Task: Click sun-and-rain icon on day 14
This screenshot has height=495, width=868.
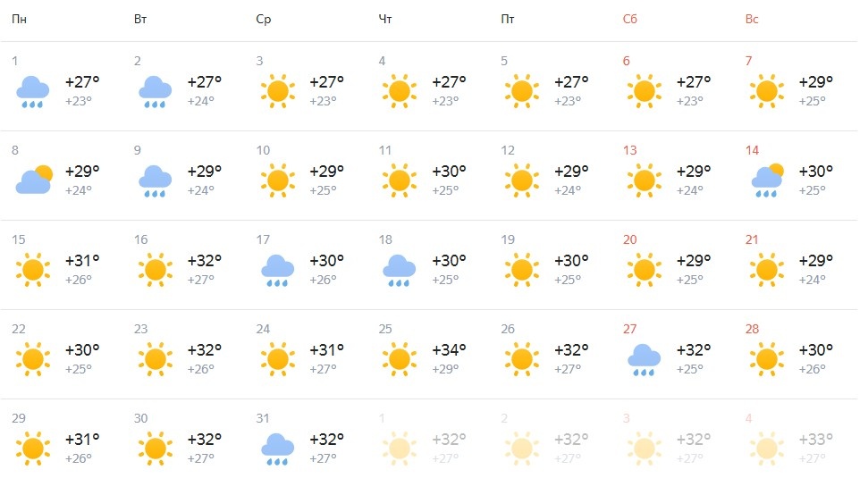Action: (x=767, y=180)
